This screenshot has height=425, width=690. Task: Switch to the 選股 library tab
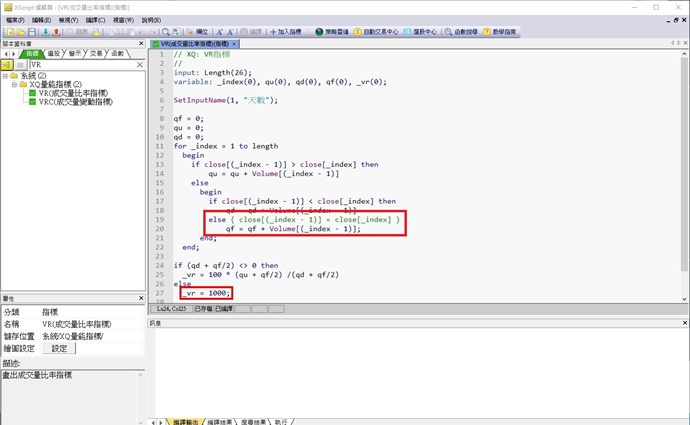coord(54,53)
